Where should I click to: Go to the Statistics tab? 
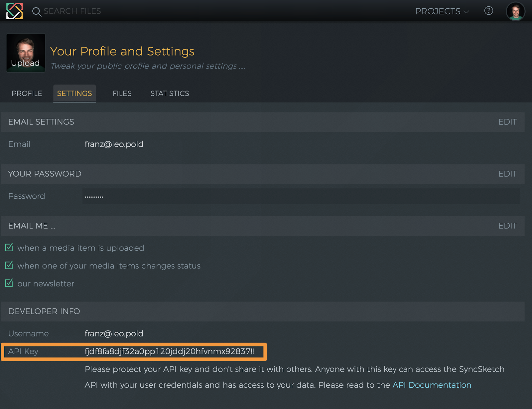(170, 94)
